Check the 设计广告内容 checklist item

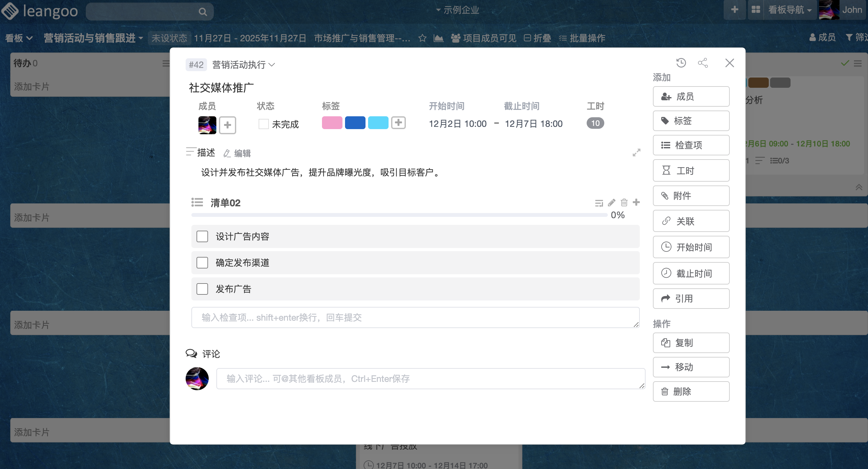point(202,236)
